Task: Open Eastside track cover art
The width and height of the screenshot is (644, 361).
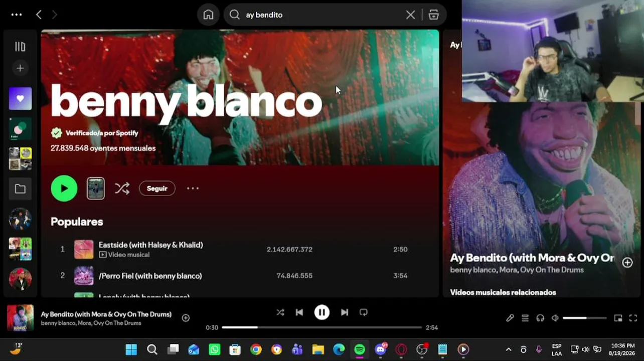Action: coord(84,250)
